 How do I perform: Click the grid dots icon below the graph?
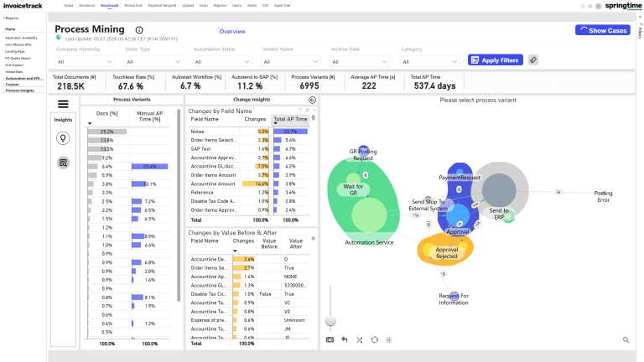point(389,340)
